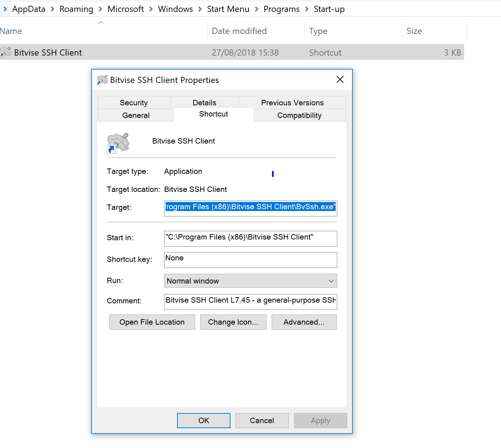Confirm with the OK button
Image resolution: width=501 pixels, height=448 pixels.
(x=204, y=421)
